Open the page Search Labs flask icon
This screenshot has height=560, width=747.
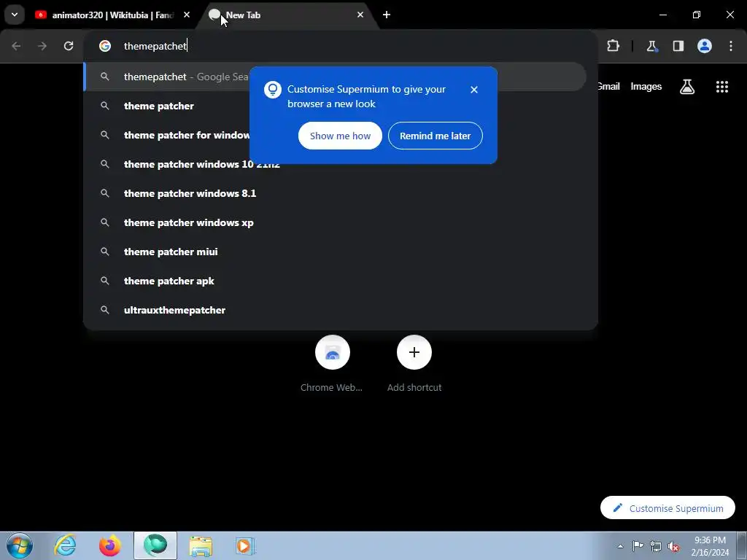point(687,87)
